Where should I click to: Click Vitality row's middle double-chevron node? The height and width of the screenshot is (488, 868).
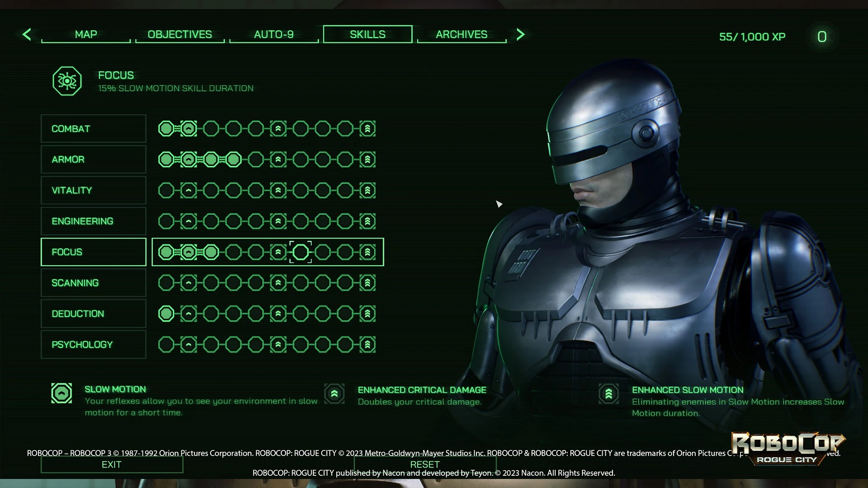(278, 190)
